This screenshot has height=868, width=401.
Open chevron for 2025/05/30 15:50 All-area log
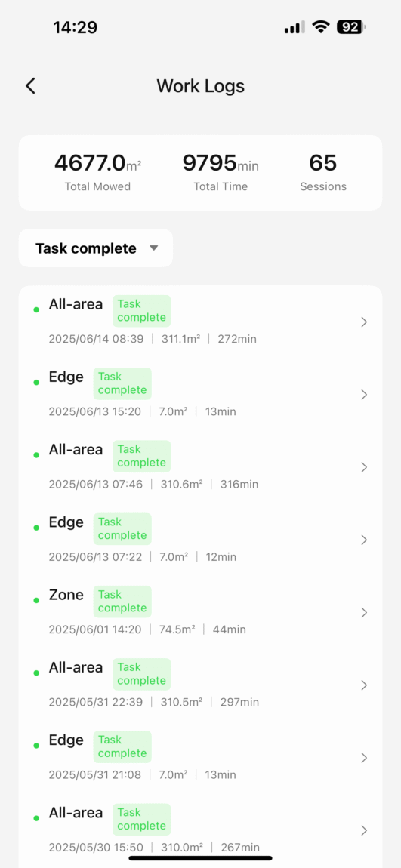click(x=364, y=830)
